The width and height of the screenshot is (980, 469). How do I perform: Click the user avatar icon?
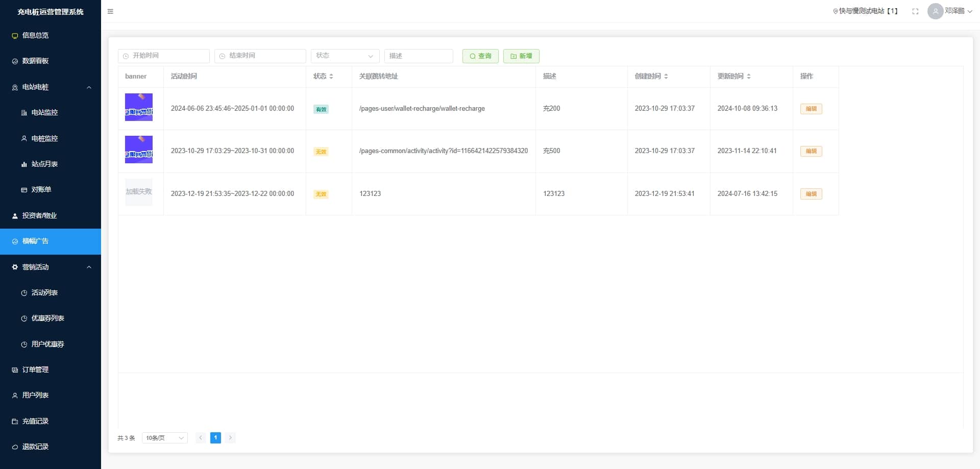(x=935, y=11)
